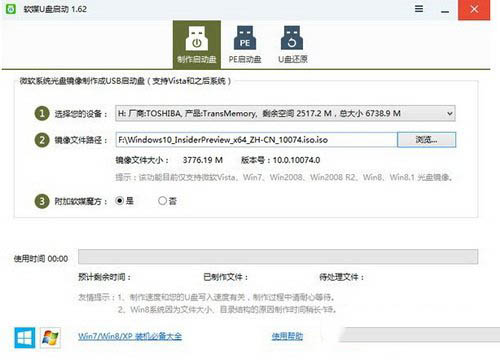Click the image file path input field
Viewport: 500px width, 364px height.
click(256, 140)
